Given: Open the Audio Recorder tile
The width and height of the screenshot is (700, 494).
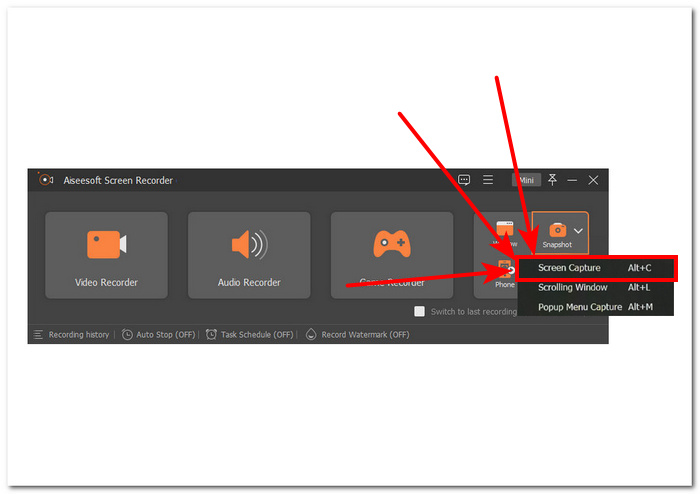Looking at the screenshot, I should pyautogui.click(x=249, y=255).
